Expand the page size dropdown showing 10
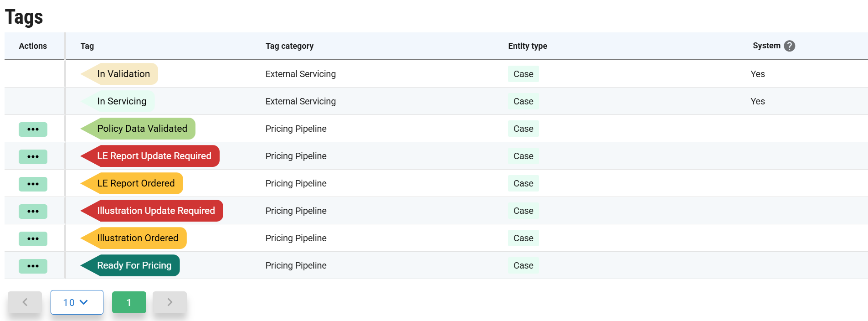Screen dimensions: 868x321 pyautogui.click(x=77, y=302)
